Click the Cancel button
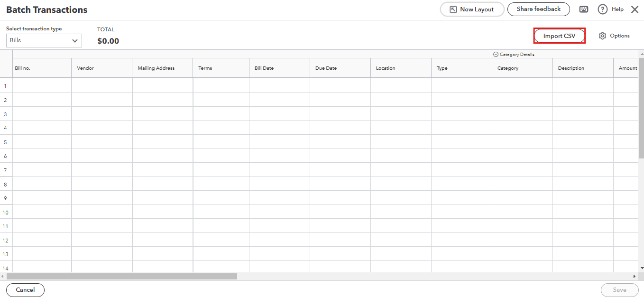The image size is (644, 297). coord(25,290)
